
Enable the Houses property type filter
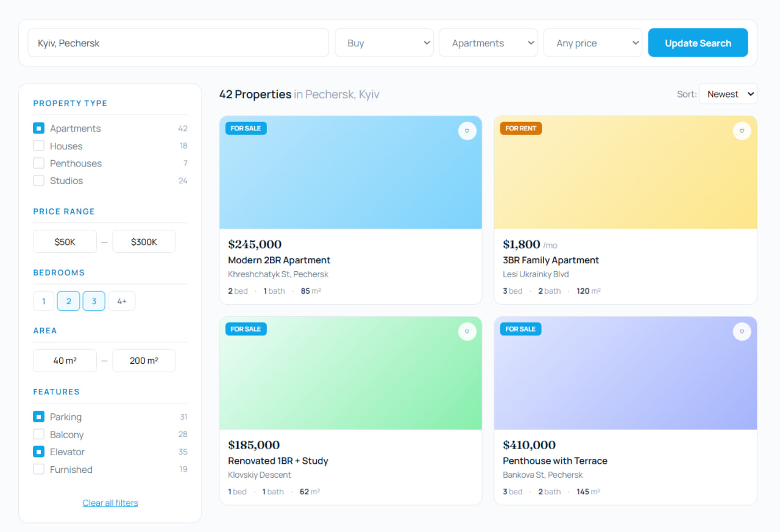39,146
